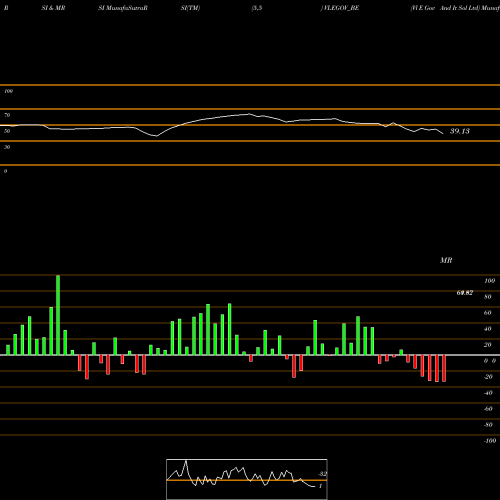
Task: Click the -40 label on MR axis
Action: (x=488, y=393)
